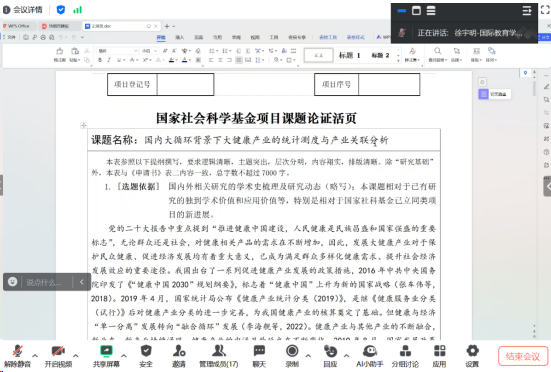Switch to single-speaker strip view icon

click(401, 11)
